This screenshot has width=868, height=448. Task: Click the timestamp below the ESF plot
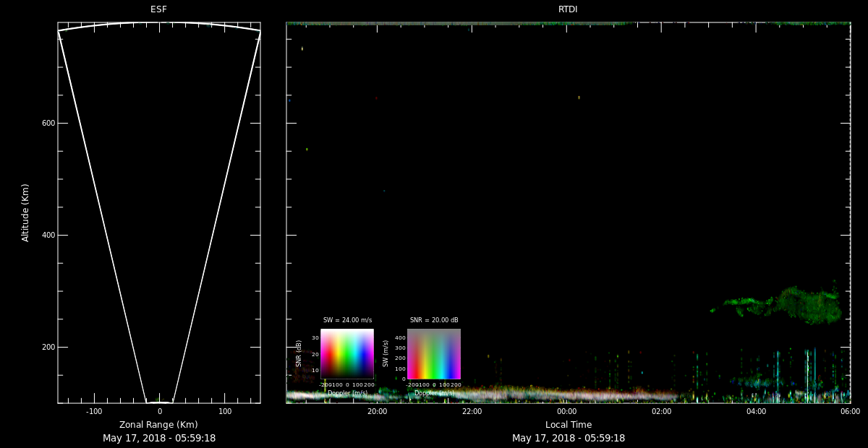159,438
